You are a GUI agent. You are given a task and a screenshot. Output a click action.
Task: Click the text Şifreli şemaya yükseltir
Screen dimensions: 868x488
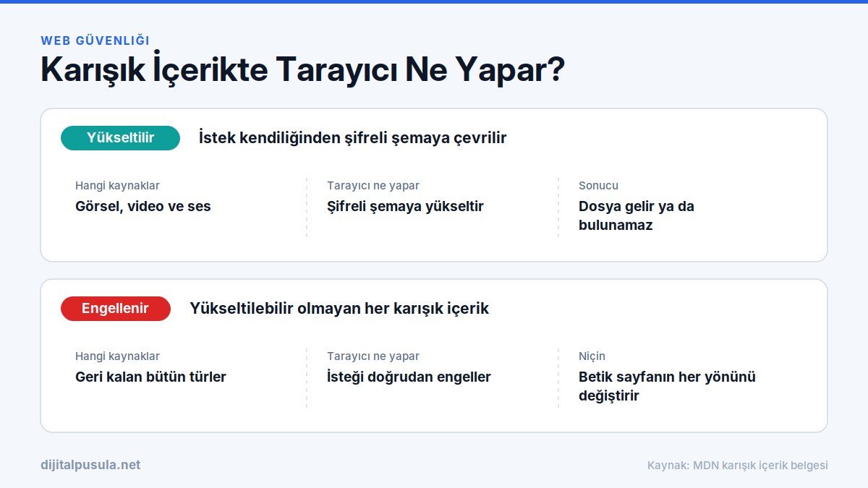[405, 206]
